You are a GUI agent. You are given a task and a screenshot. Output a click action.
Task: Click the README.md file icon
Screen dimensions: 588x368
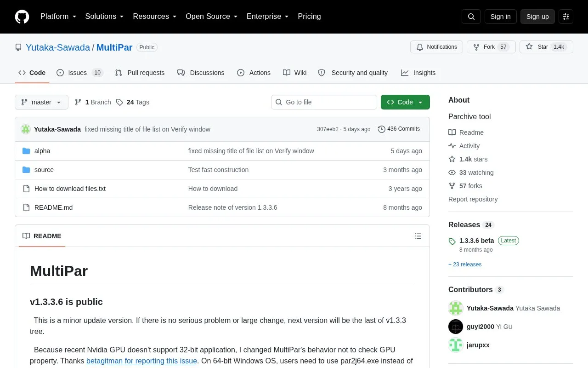[26, 207]
